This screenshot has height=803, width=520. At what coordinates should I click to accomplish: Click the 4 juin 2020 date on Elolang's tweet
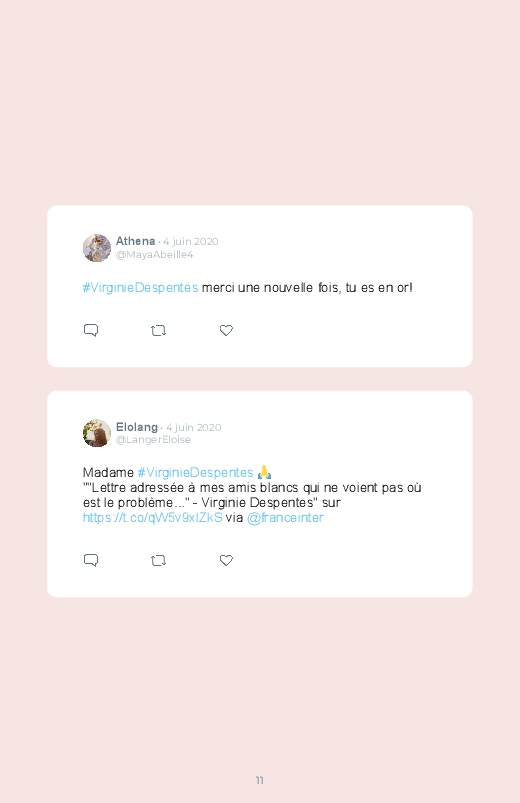click(x=194, y=427)
